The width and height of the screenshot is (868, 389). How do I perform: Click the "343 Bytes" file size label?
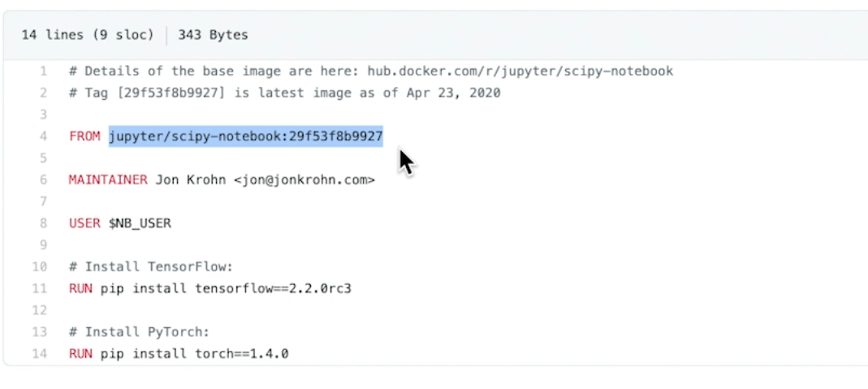click(x=213, y=35)
